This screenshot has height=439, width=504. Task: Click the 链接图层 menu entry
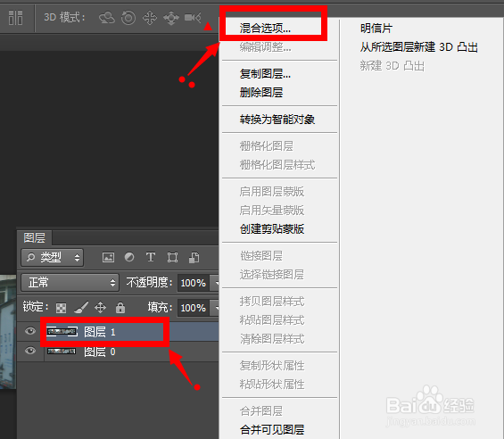[x=261, y=256]
